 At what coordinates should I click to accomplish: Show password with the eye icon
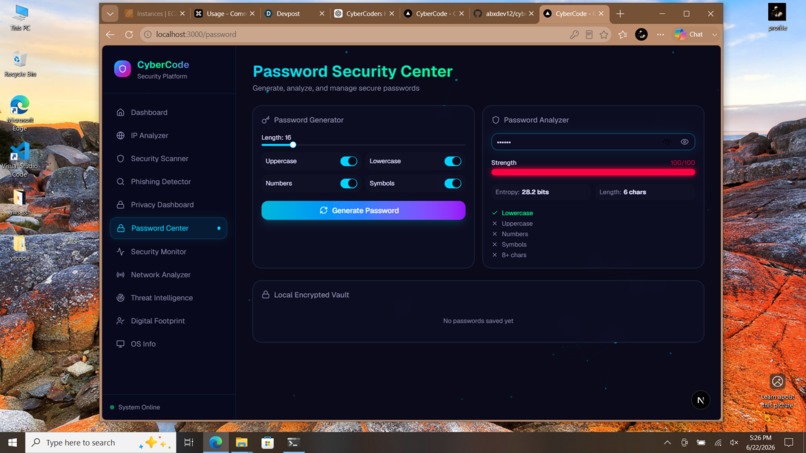pyautogui.click(x=685, y=142)
